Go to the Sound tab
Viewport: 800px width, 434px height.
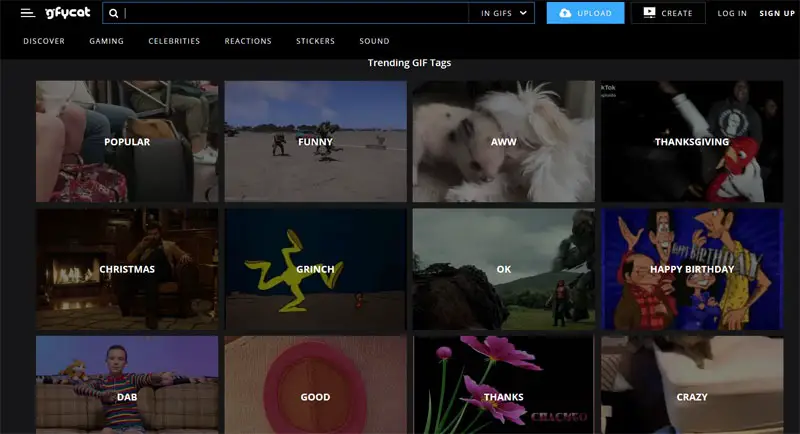tap(374, 41)
